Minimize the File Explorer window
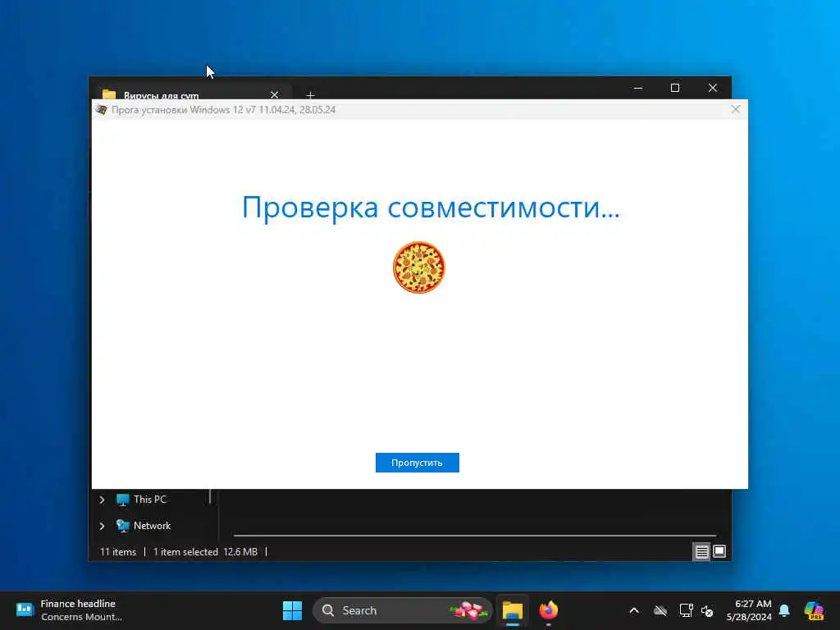Viewport: 840px width, 630px height. (638, 88)
